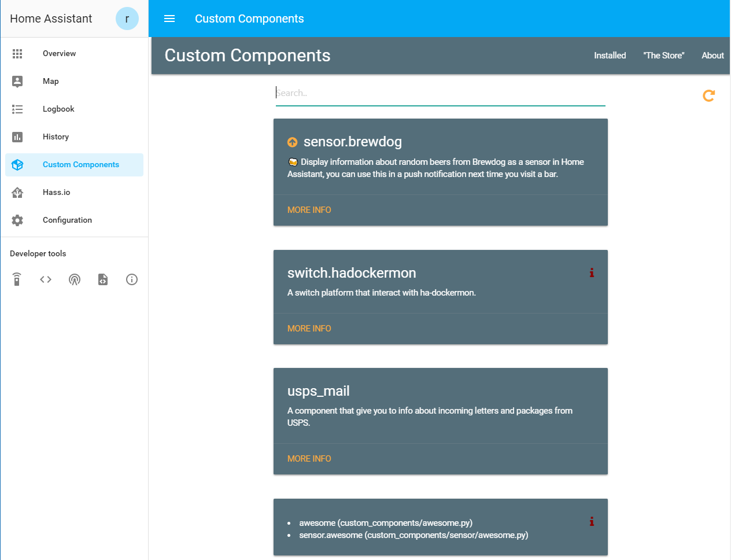
Task: Click the Custom Components title in blue app bar
Action: pos(249,19)
